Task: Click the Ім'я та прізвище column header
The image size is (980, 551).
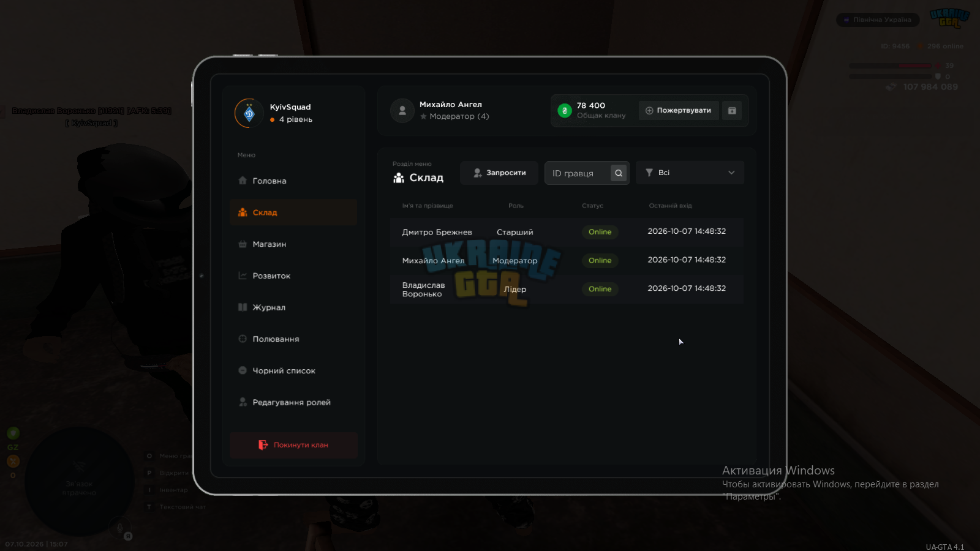Action: tap(428, 206)
